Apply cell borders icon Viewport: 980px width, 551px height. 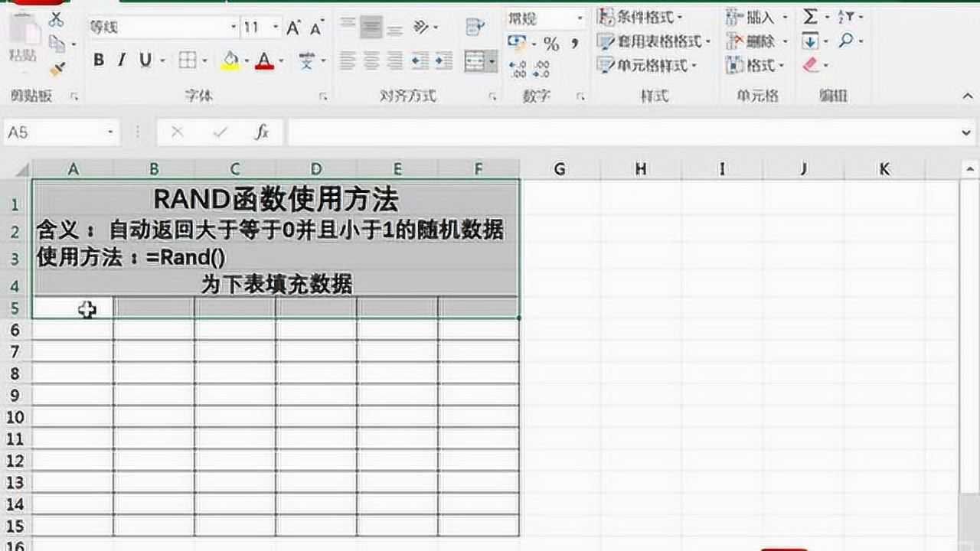tap(188, 60)
